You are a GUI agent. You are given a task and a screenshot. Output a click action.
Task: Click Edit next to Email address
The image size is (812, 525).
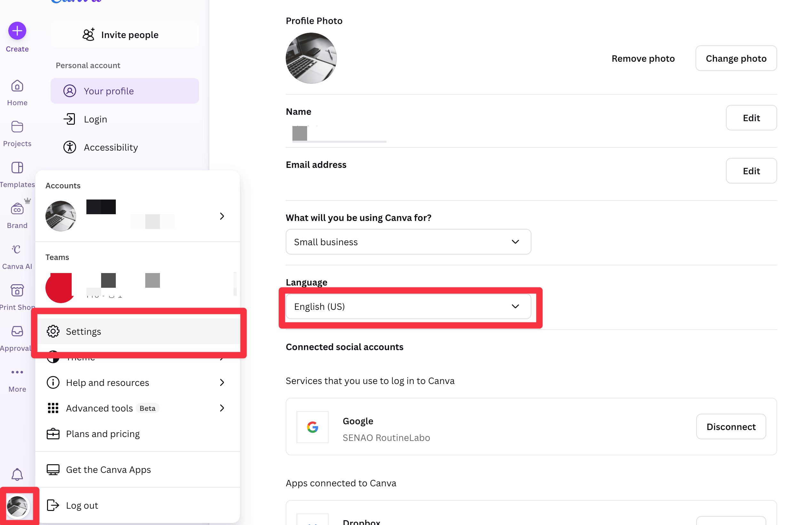pyautogui.click(x=751, y=171)
